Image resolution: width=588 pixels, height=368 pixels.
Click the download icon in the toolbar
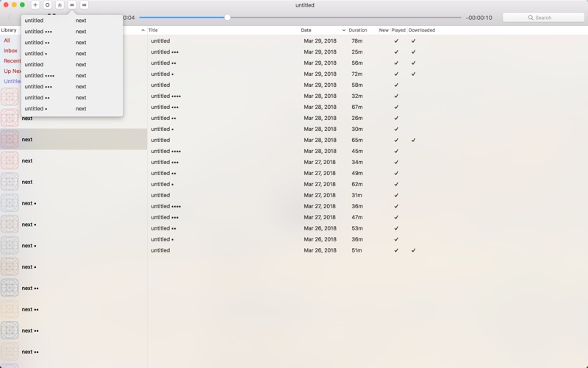tap(60, 5)
